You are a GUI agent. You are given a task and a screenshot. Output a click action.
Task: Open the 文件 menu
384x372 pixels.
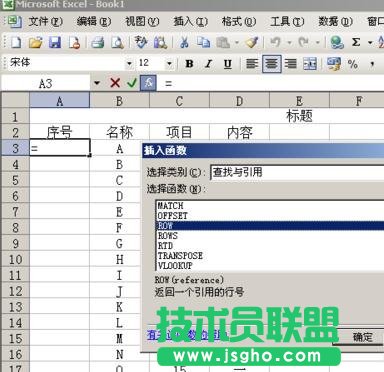[45, 22]
